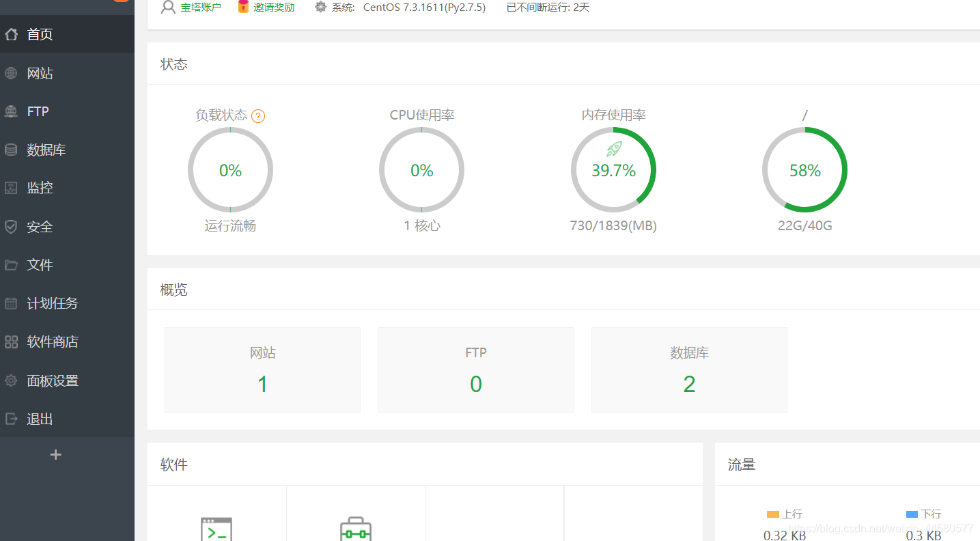Screen dimensions: 980x541
Task: Go to the 网站 menu item
Action: point(67,73)
